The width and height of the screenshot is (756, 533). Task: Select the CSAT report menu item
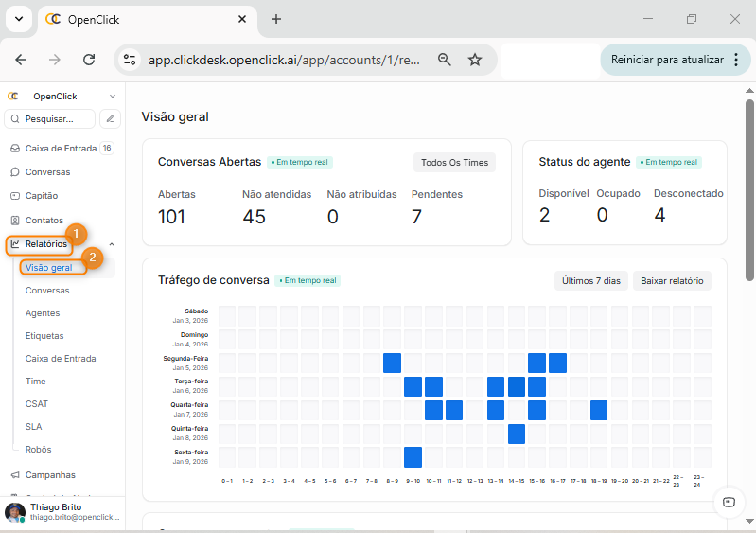(37, 404)
